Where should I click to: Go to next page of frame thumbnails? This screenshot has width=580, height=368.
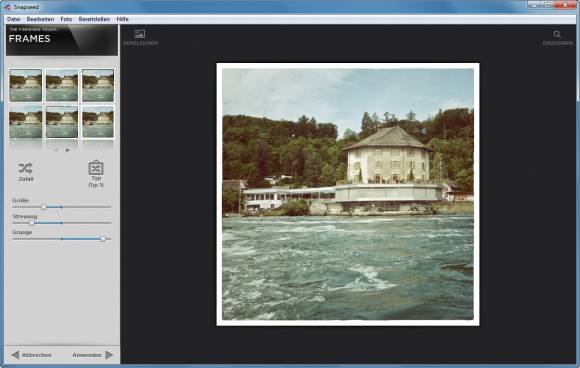[68, 150]
